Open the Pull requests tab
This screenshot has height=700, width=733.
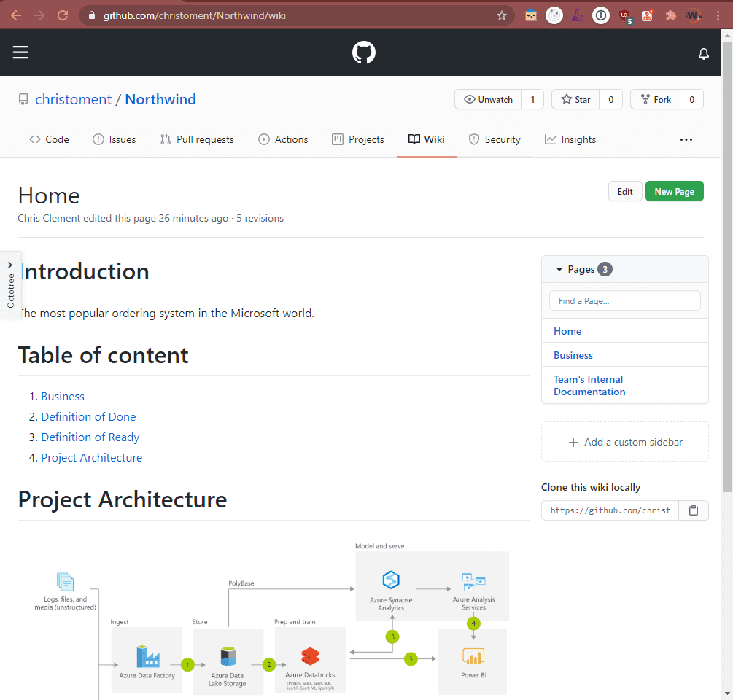click(x=197, y=139)
